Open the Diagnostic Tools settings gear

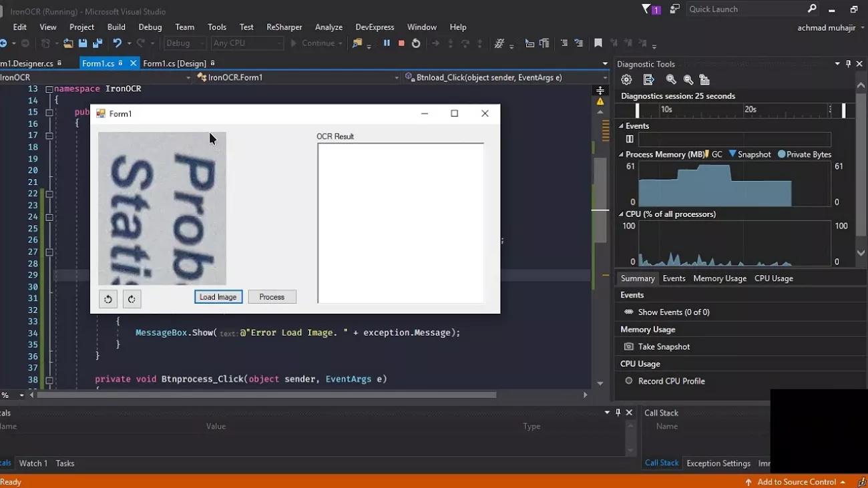tap(626, 79)
